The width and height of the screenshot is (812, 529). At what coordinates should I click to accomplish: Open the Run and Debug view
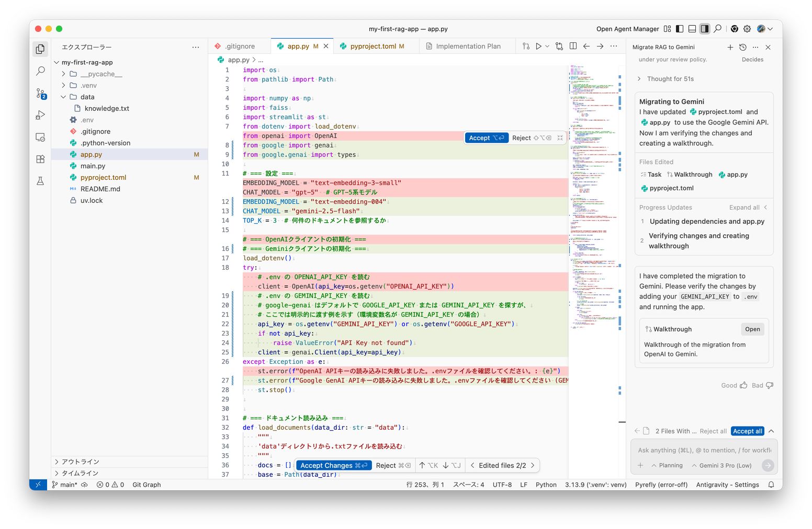[40, 115]
